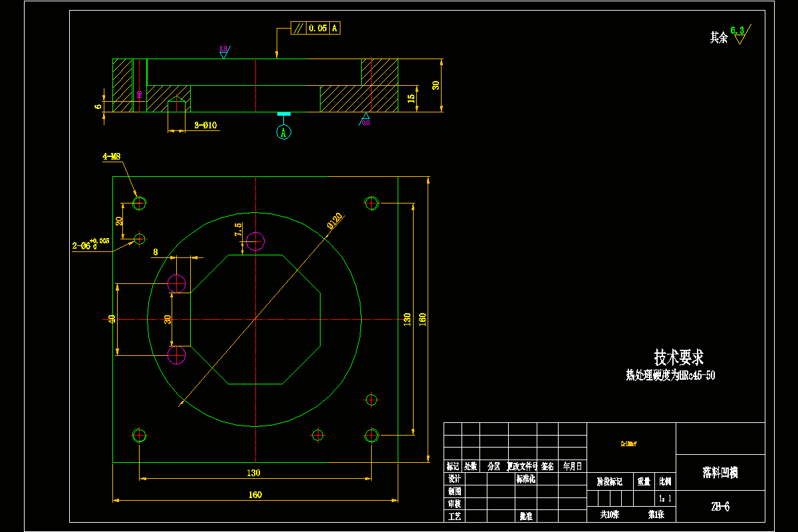Select the 160 horizontal overall width dimension

tap(255, 494)
